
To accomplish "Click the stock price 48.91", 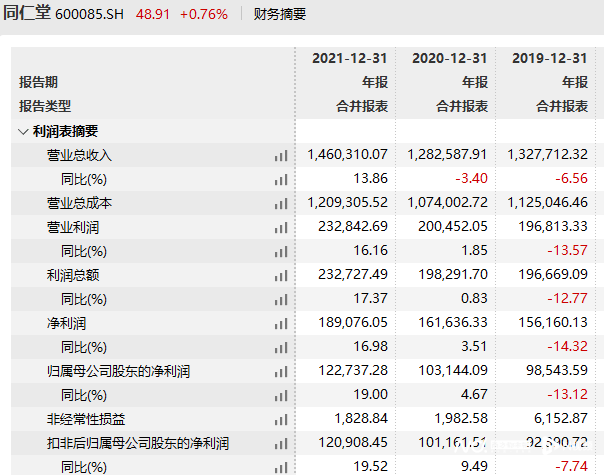I will [x=153, y=14].
